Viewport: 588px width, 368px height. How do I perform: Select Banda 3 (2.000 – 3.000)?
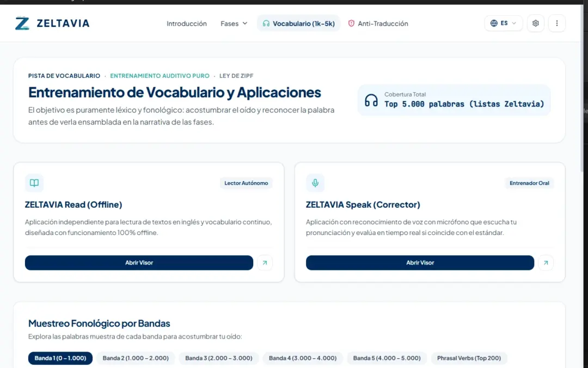[x=219, y=358]
